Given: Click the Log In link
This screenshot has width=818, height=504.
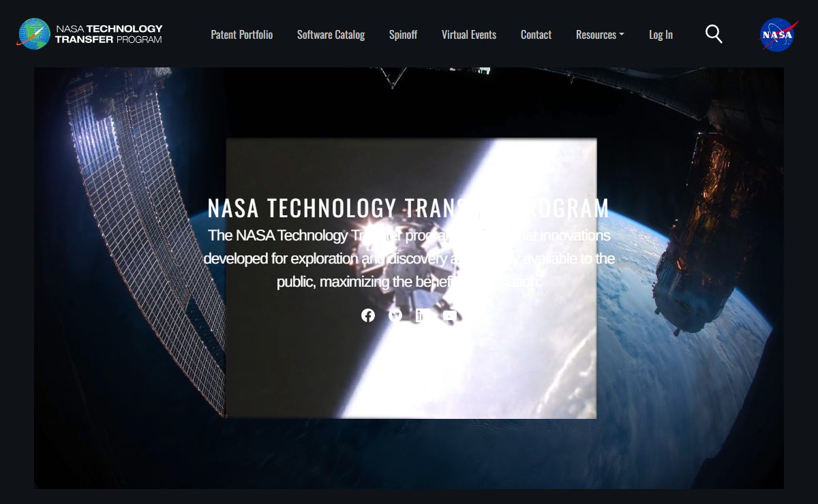Looking at the screenshot, I should (x=661, y=35).
